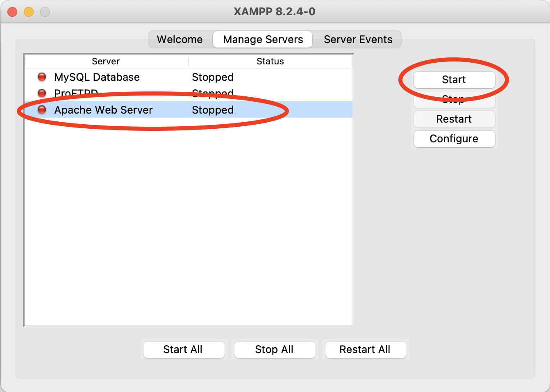Switch to the Welcome tab
Screen dimensions: 550x392
coord(180,39)
